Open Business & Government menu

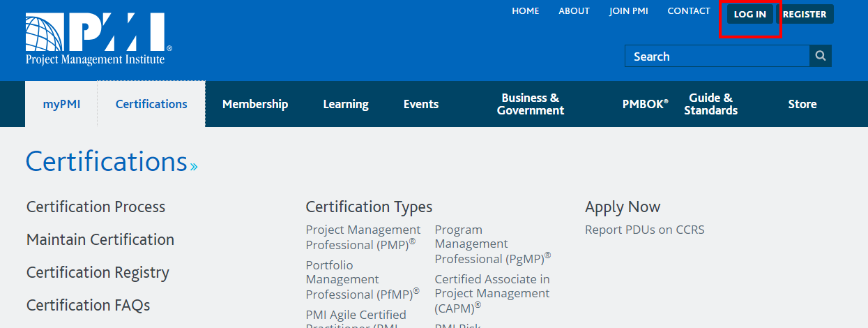point(531,104)
